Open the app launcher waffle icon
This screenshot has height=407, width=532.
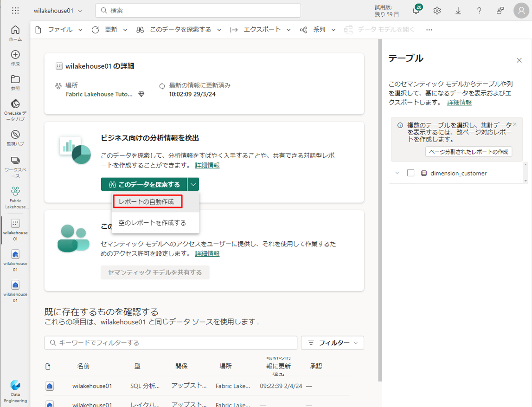point(15,11)
